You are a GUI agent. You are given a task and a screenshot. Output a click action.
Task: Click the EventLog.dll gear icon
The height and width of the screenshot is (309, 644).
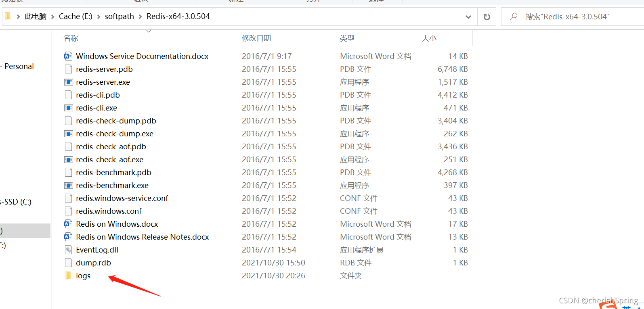tap(69, 250)
